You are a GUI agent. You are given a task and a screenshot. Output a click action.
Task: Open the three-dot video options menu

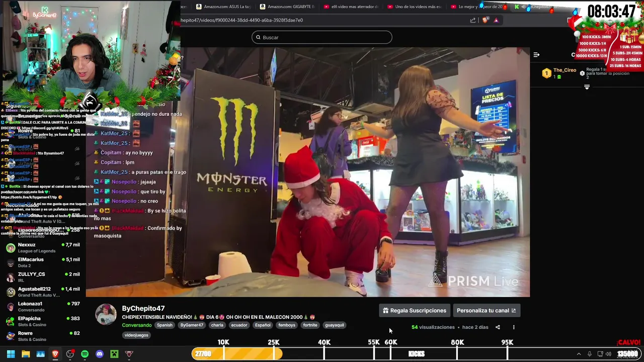click(514, 327)
